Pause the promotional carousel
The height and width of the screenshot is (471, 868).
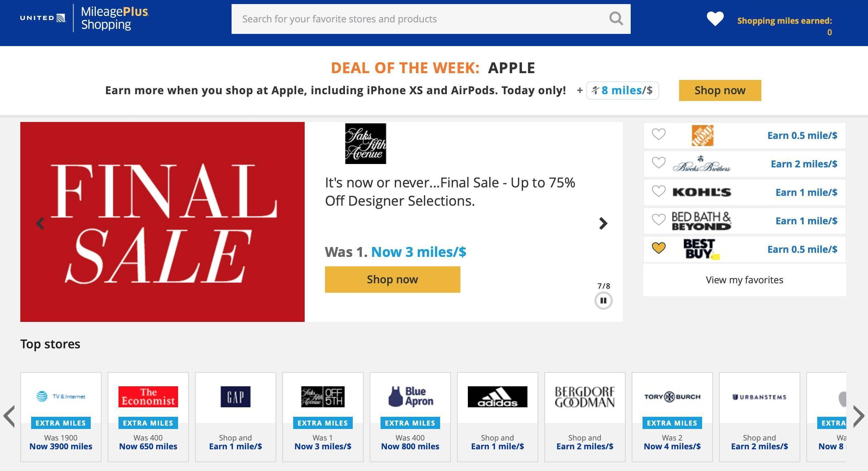tap(603, 301)
